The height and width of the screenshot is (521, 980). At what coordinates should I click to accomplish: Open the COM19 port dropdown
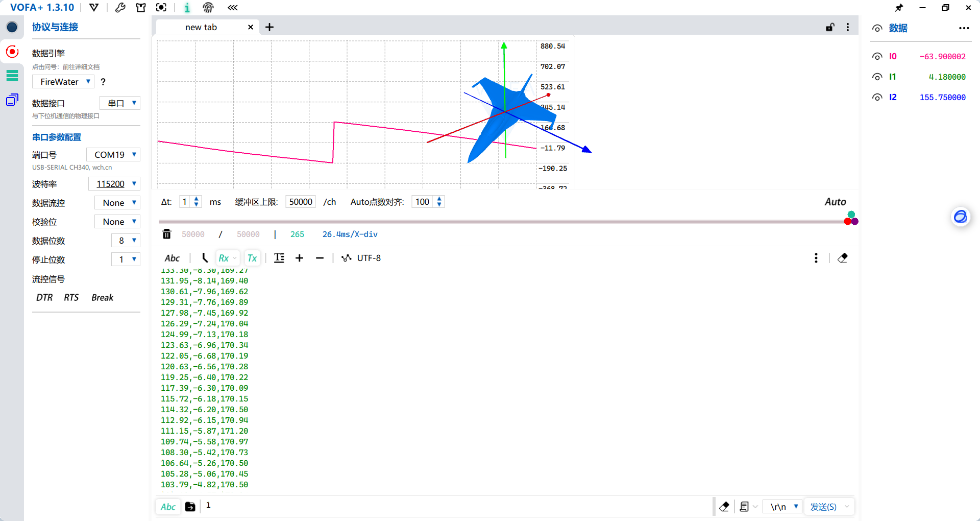(x=113, y=155)
